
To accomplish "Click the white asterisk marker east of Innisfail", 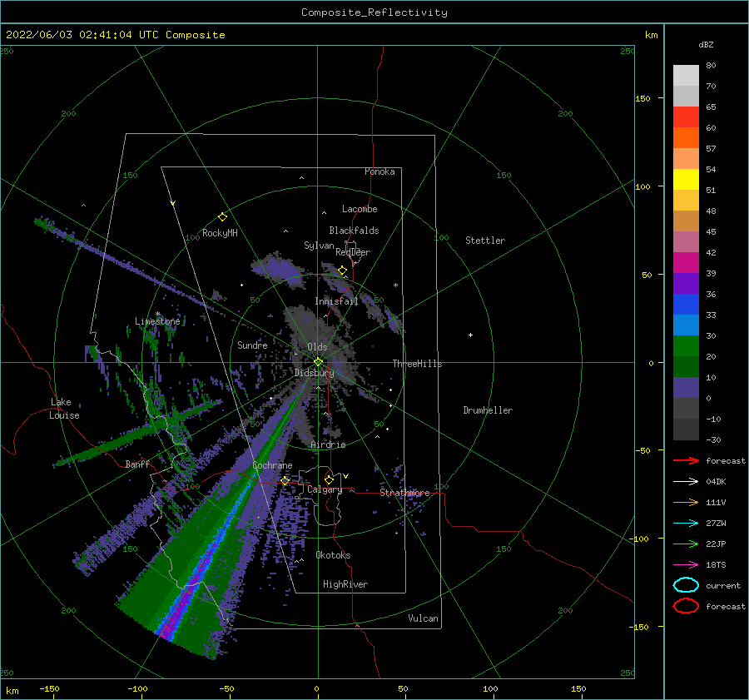I will pos(395,285).
